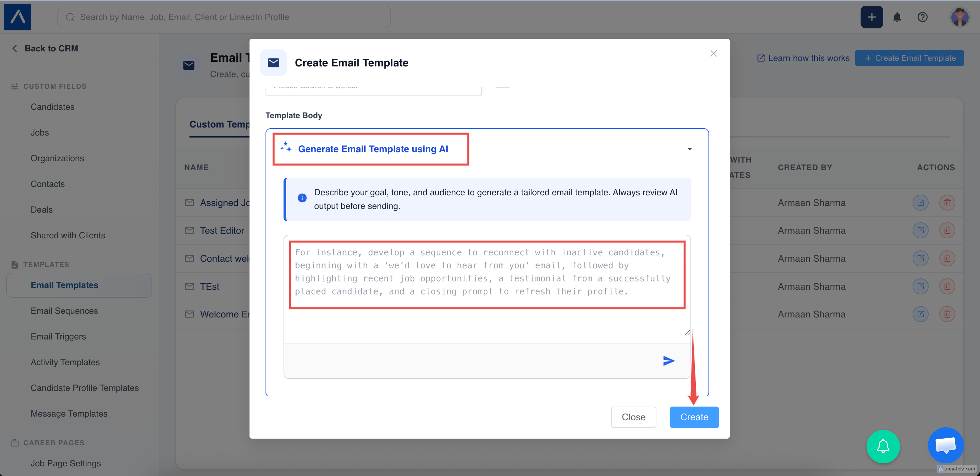Viewport: 980px width, 476px height.
Task: Click the AI prompt text area
Action: 487,288
